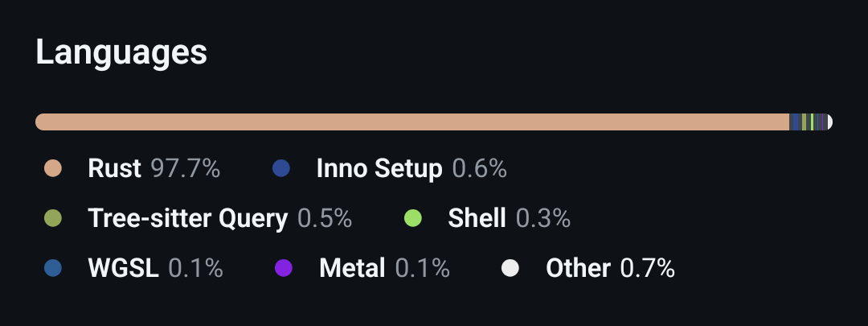Viewport: 868px width, 326px height.
Task: Open the Shell language link
Action: tap(477, 218)
